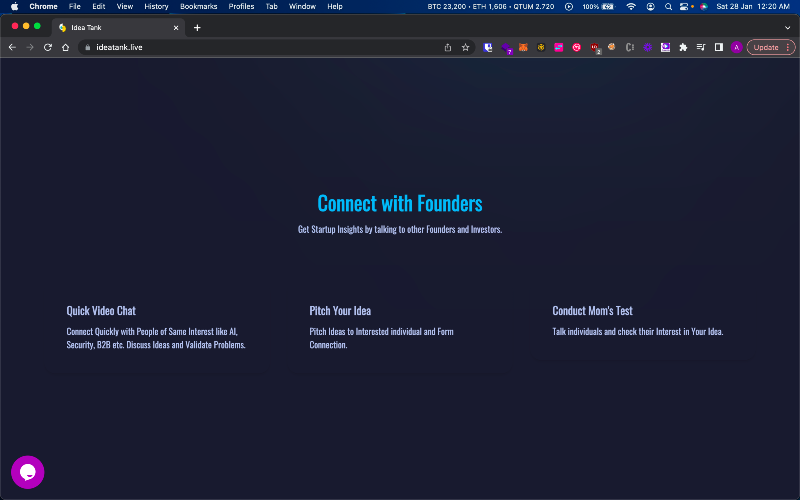
Task: Open the Help menu
Action: coord(335,7)
